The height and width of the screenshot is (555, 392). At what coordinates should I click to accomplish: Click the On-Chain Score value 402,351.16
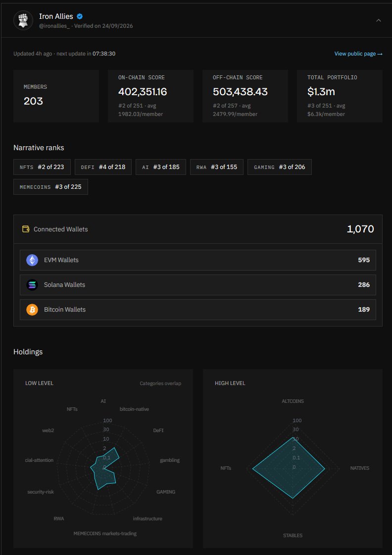click(143, 92)
